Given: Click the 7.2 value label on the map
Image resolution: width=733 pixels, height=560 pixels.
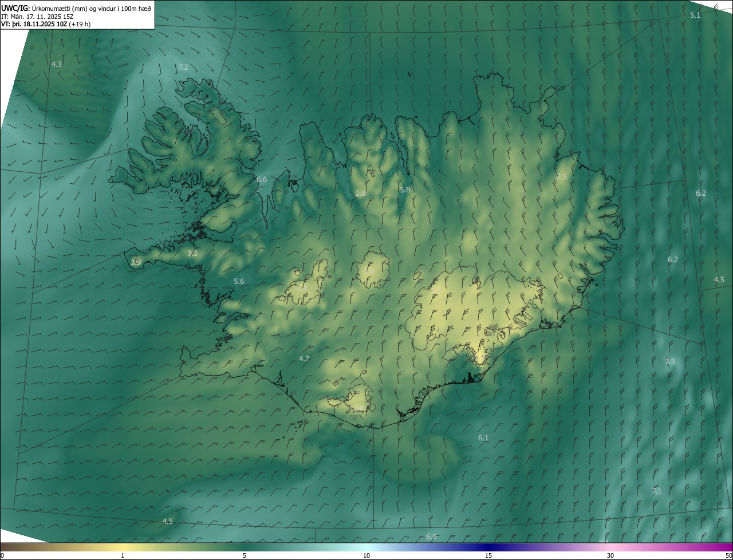Looking at the screenshot, I should pyautogui.click(x=183, y=68).
